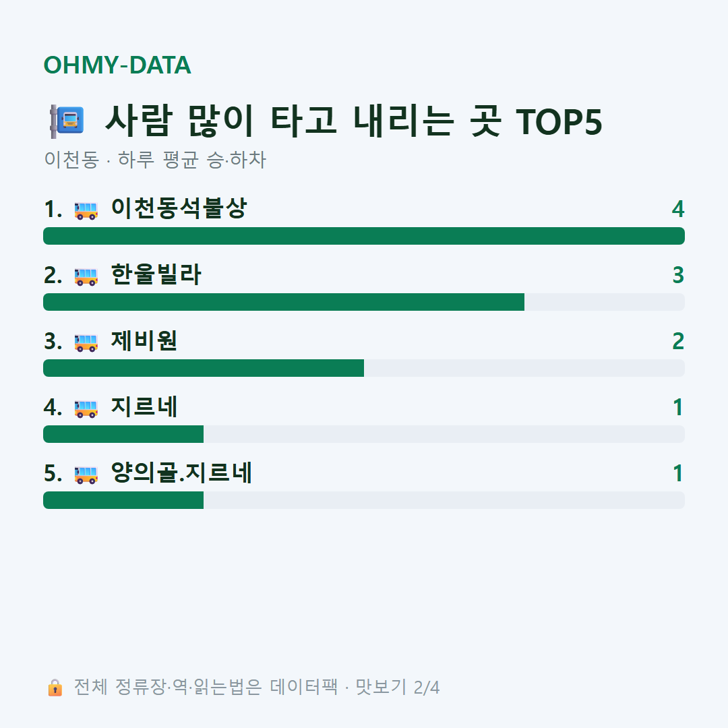Click the title 사람 많이 타고 내리는 곳 TOP5

354,121
